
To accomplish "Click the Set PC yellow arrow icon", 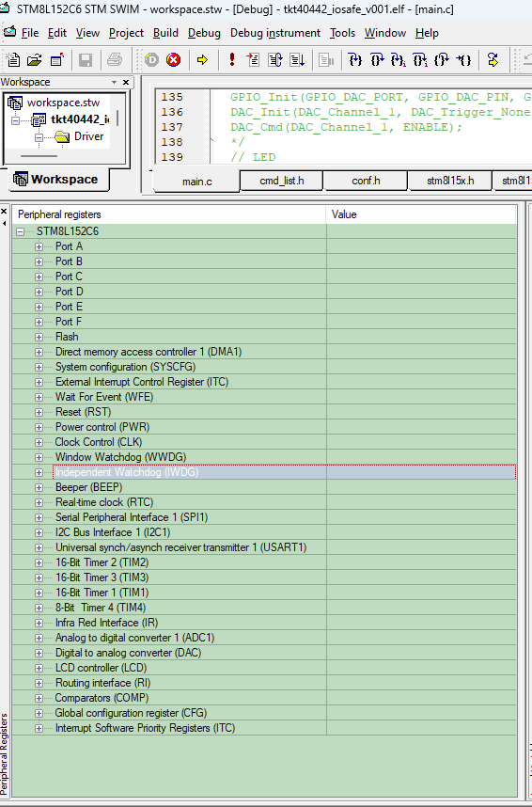I will pyautogui.click(x=493, y=60).
